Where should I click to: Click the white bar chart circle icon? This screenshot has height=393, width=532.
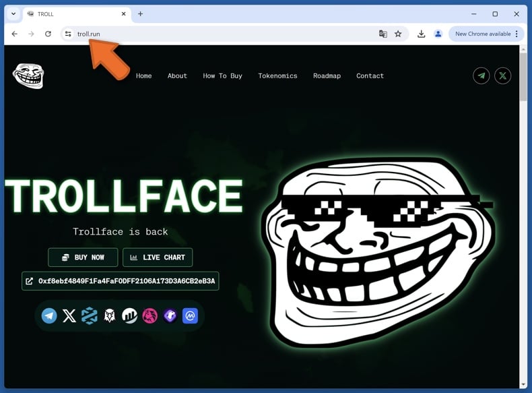click(x=129, y=316)
